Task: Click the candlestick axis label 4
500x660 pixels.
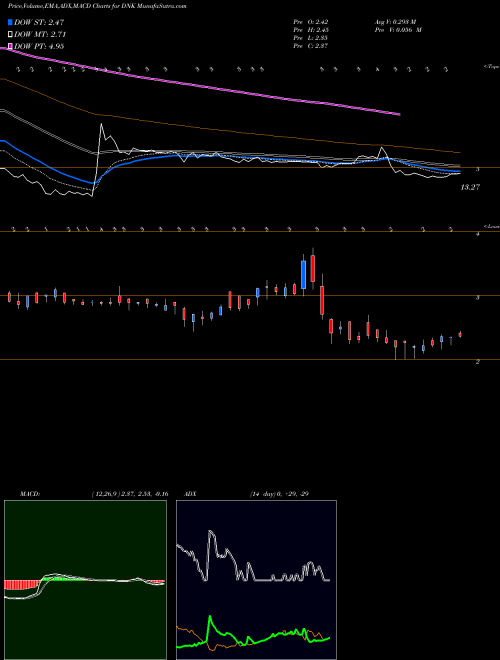Action: [x=477, y=234]
